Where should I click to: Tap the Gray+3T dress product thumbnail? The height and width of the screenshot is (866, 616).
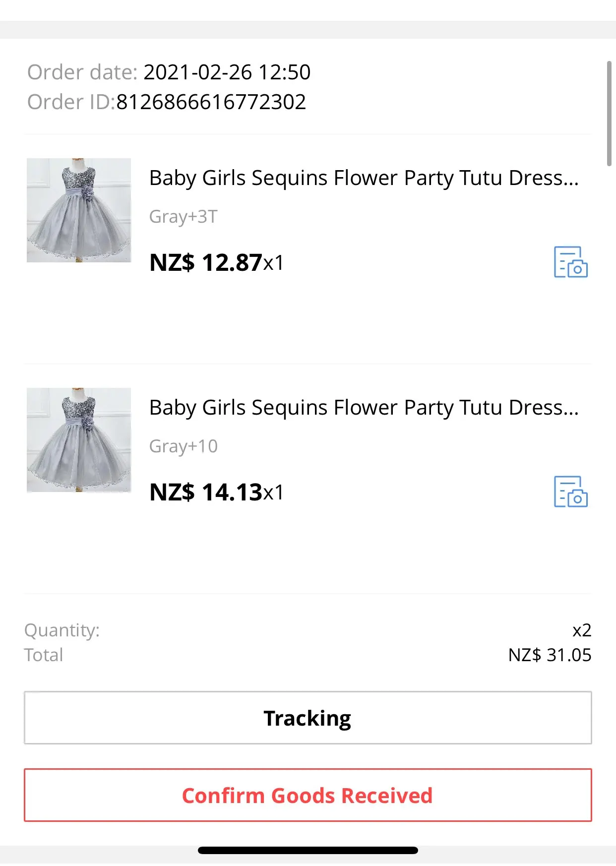tap(79, 210)
